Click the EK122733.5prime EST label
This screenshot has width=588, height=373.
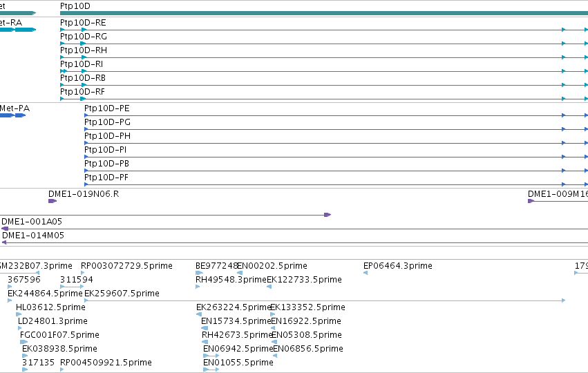(305, 280)
